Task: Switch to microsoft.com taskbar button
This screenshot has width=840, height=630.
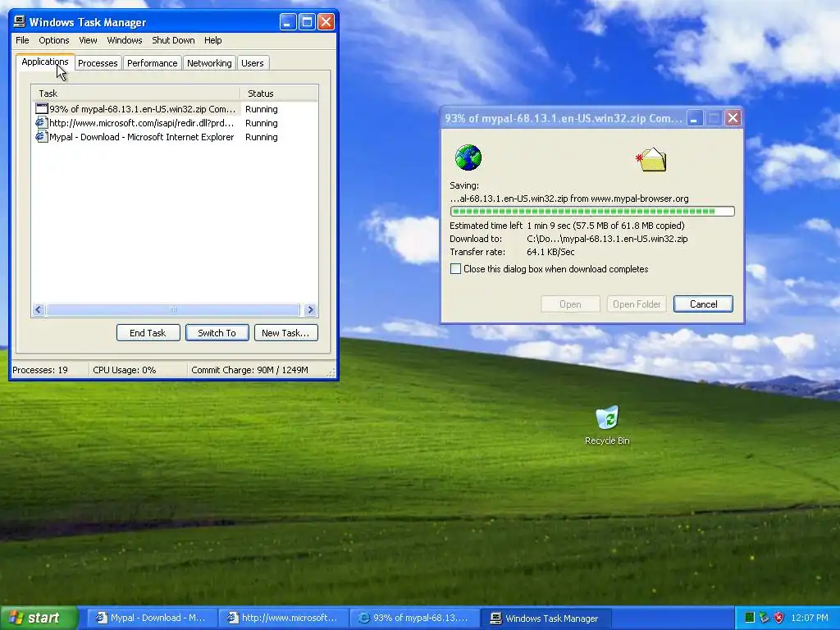Action: coord(283,618)
